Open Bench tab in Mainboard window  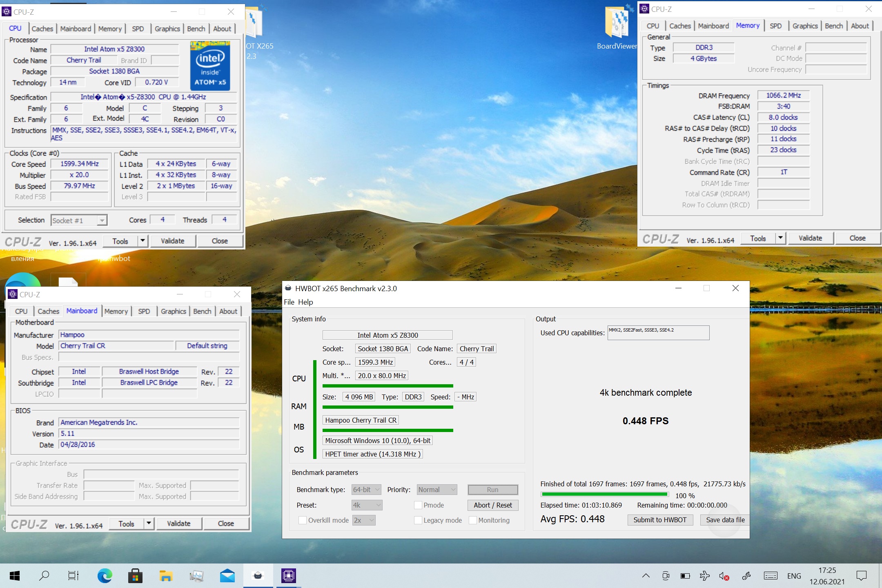pos(202,311)
